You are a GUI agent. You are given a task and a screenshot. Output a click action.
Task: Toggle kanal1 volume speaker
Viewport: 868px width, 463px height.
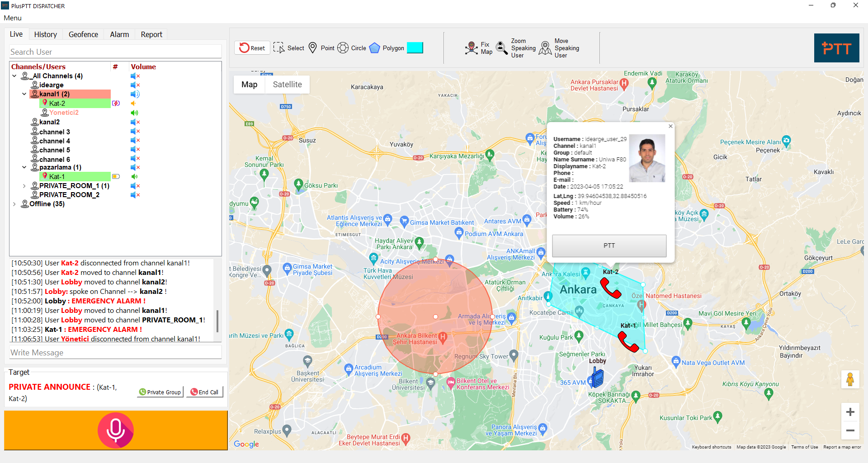[x=135, y=94]
